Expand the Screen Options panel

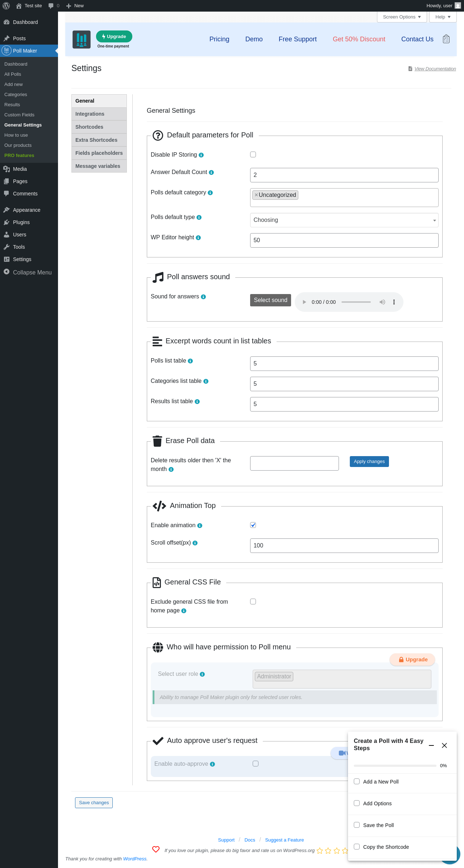(x=402, y=17)
